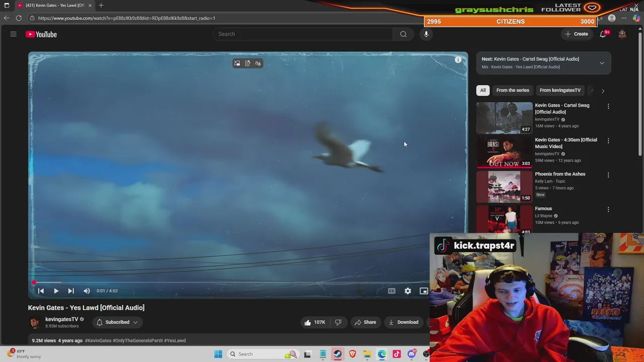Expand the Next: Cartel Swag mix panel
The image size is (644, 362).
click(x=602, y=63)
